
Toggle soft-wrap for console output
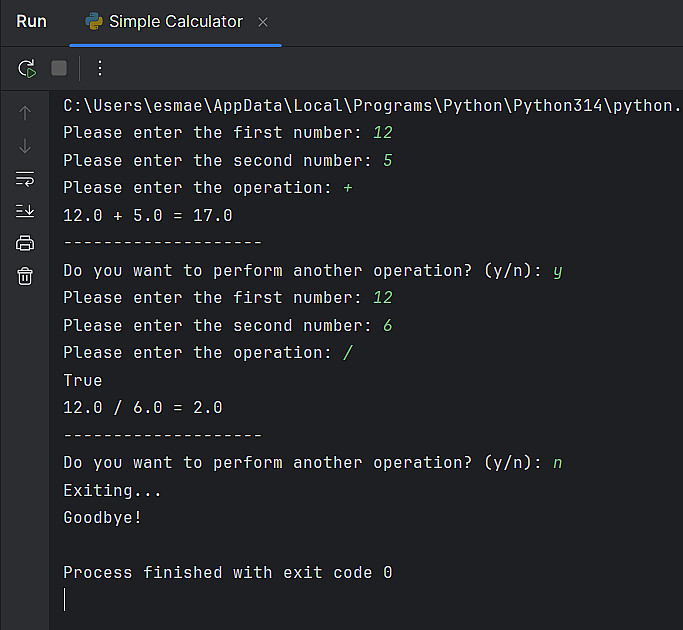tap(26, 179)
